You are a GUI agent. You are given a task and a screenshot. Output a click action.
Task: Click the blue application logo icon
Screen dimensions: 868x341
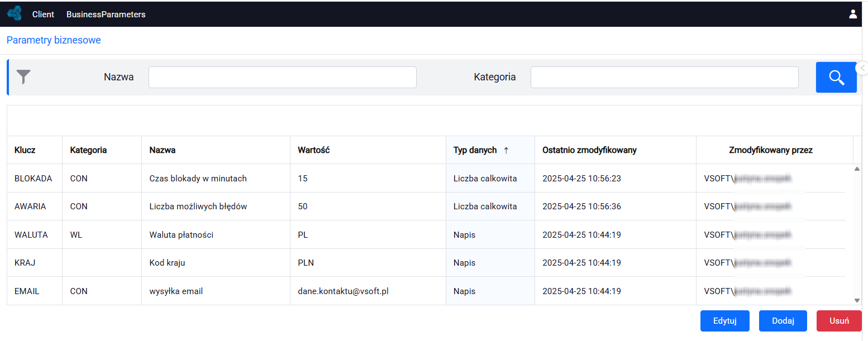pos(15,13)
